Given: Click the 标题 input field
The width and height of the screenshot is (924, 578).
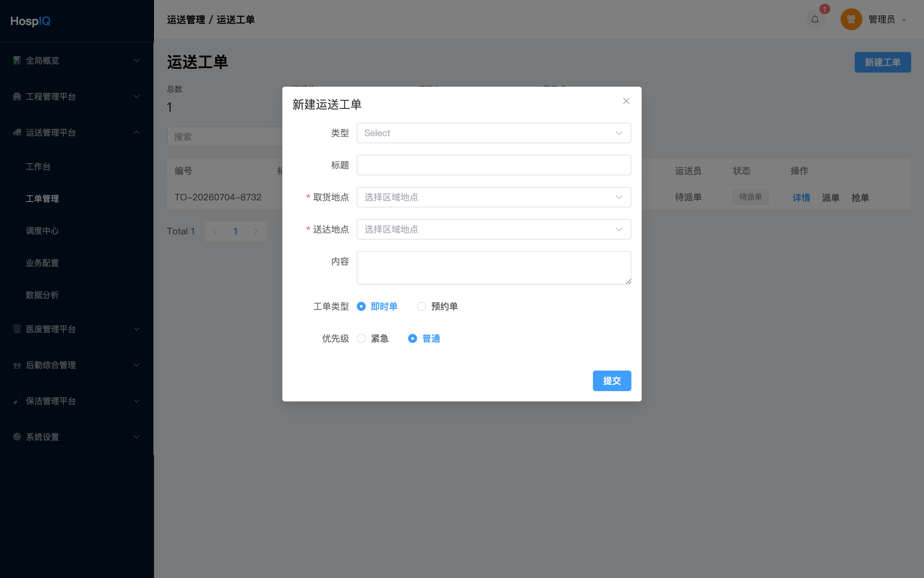Looking at the screenshot, I should coord(494,165).
